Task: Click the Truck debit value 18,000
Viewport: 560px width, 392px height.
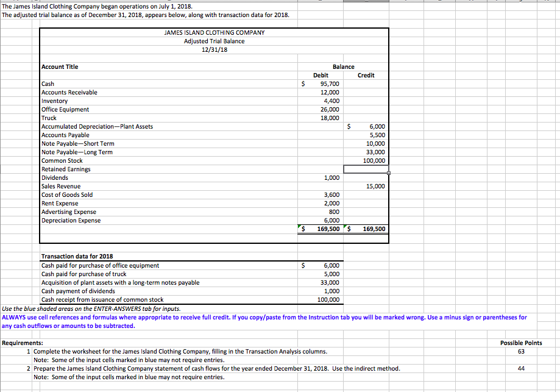Action: (330, 118)
